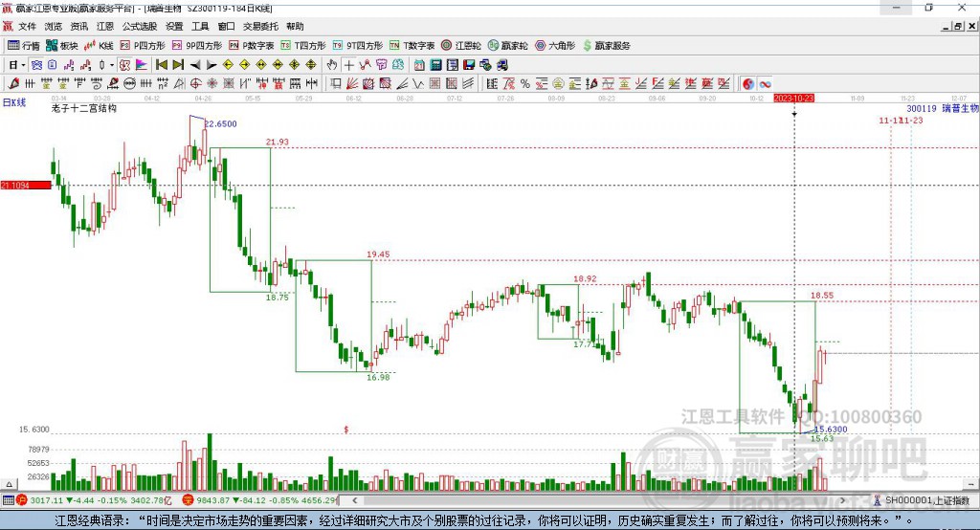The image size is (980, 530).
Task: Click the save floppy disk icon
Action: (469, 65)
